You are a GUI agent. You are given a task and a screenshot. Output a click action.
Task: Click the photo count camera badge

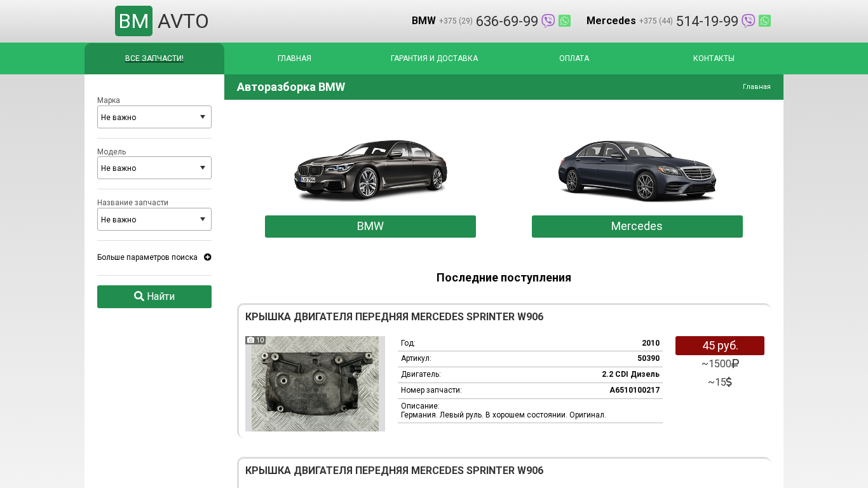255,341
